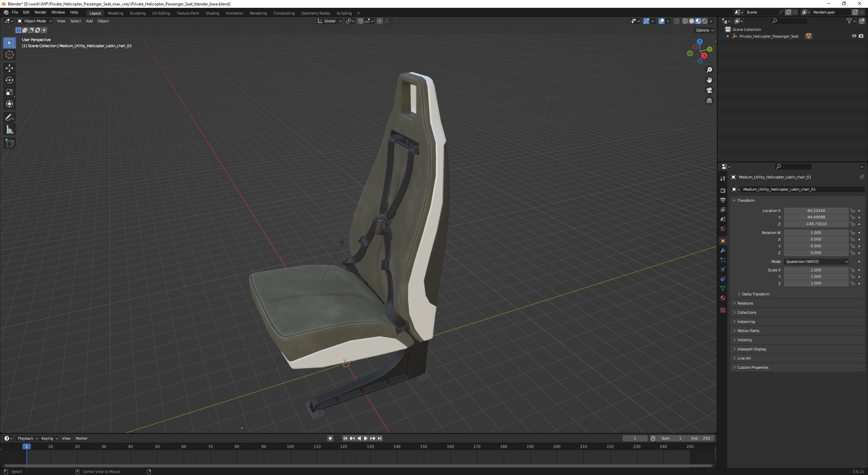Viewport: 868px width, 475px height.
Task: Click the current frame marker at frame 1
Action: pos(26,446)
